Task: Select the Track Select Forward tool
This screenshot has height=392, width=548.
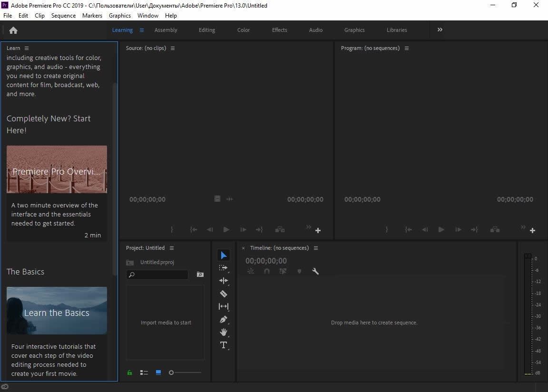Action: 223,268
